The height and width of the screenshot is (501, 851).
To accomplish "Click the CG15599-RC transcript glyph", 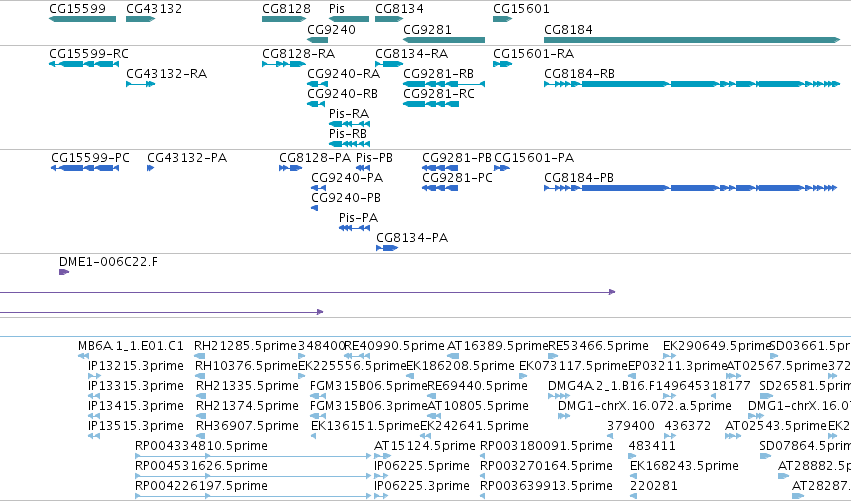I will point(84,64).
